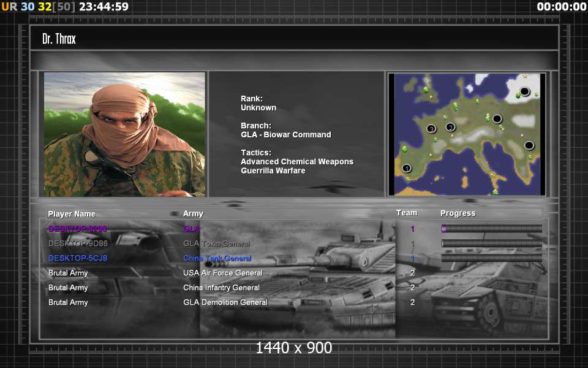Image resolution: width=588 pixels, height=368 pixels.
Task: Click the "Player Name" column header
Action: point(72,214)
